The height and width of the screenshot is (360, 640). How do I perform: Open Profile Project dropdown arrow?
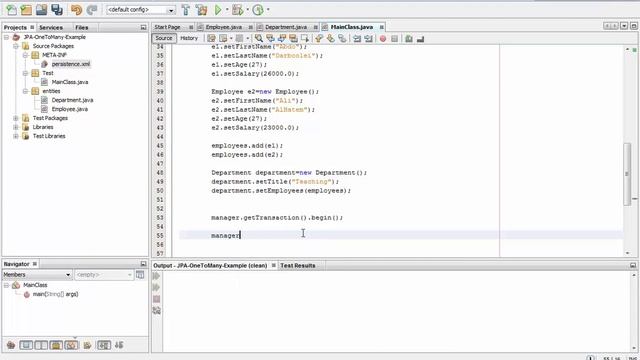click(268, 9)
